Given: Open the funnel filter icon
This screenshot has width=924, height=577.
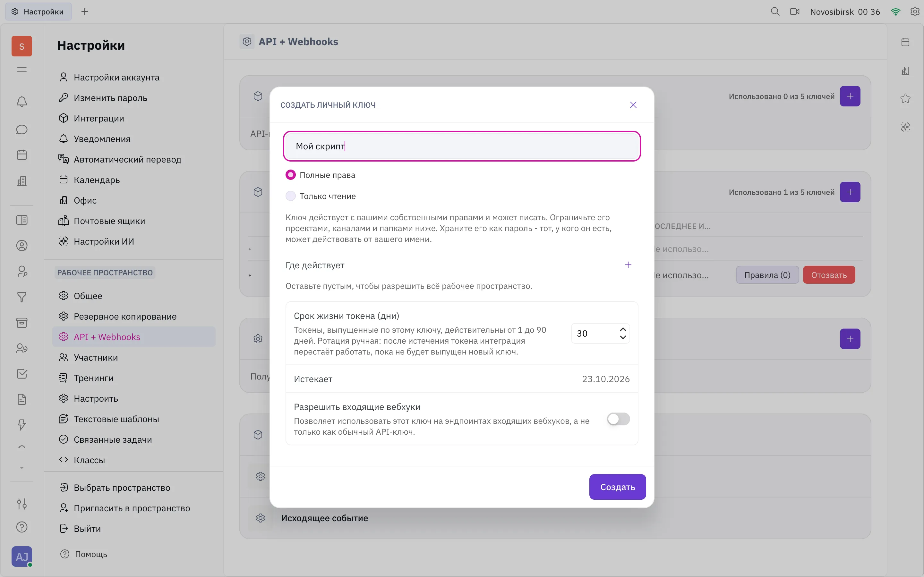Looking at the screenshot, I should 22,297.
